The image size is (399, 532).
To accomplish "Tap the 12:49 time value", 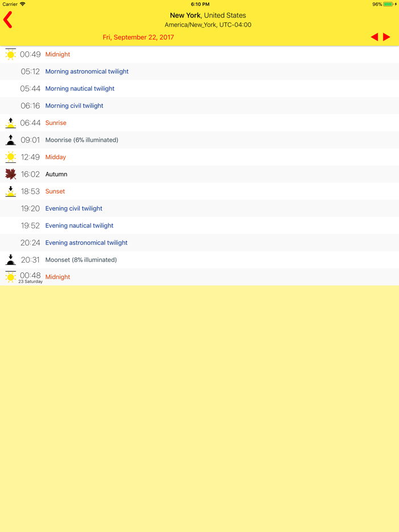I will click(30, 157).
